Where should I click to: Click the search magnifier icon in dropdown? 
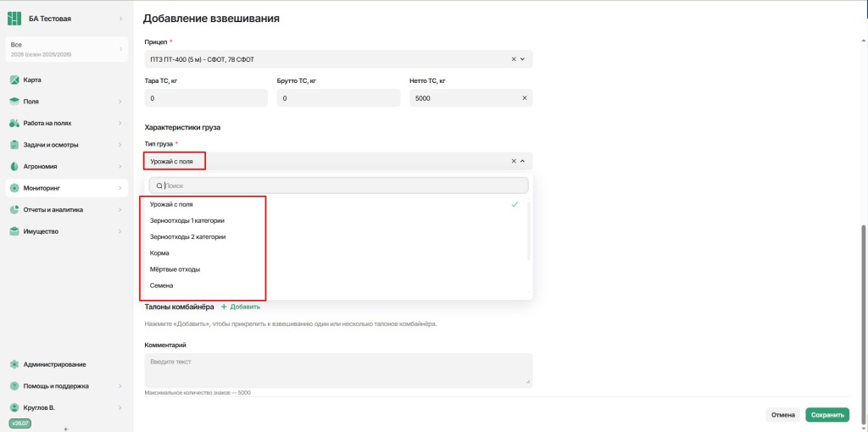click(x=159, y=186)
